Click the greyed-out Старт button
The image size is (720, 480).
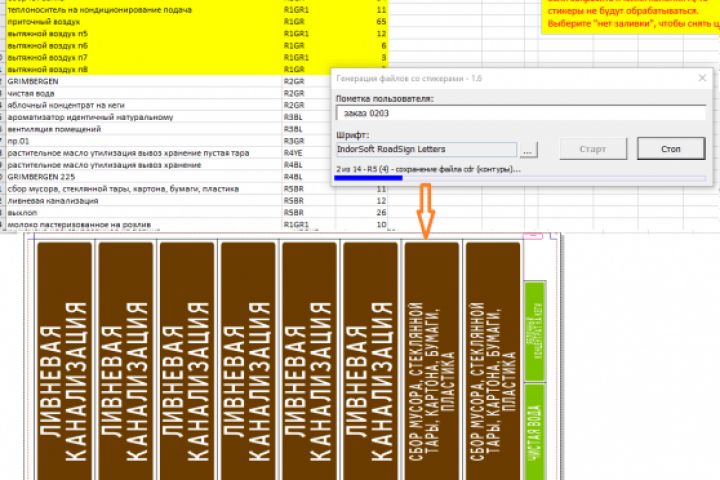[593, 149]
